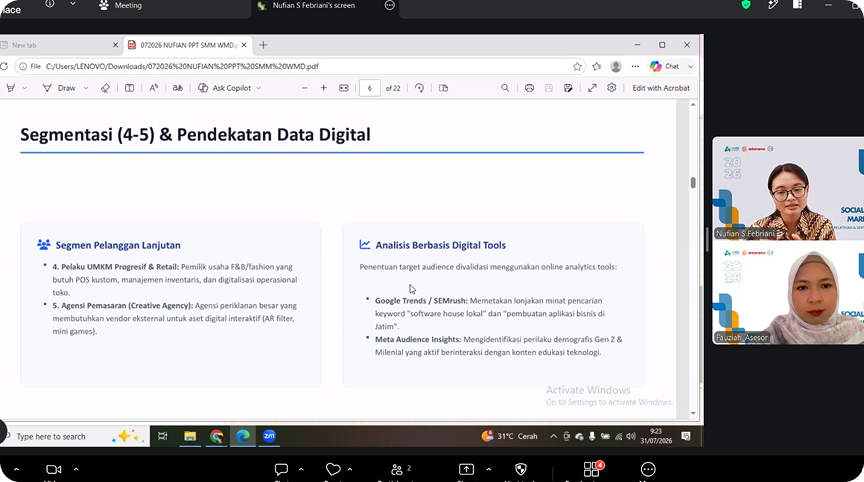Select the 072026 NUFIAN PPT SMM WMD tab
Viewport: 864px width, 482px height.
[x=187, y=45]
